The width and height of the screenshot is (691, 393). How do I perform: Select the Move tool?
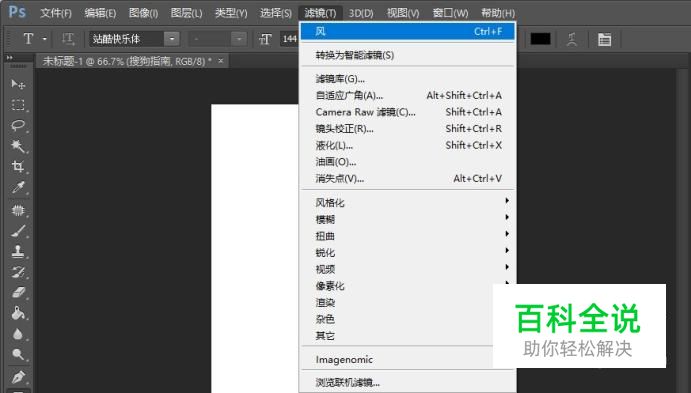click(x=18, y=84)
